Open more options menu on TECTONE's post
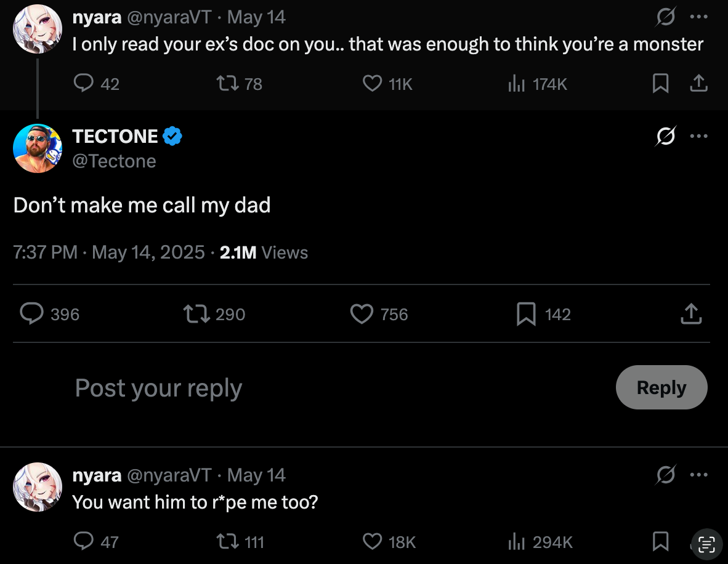The width and height of the screenshot is (728, 564). [699, 136]
